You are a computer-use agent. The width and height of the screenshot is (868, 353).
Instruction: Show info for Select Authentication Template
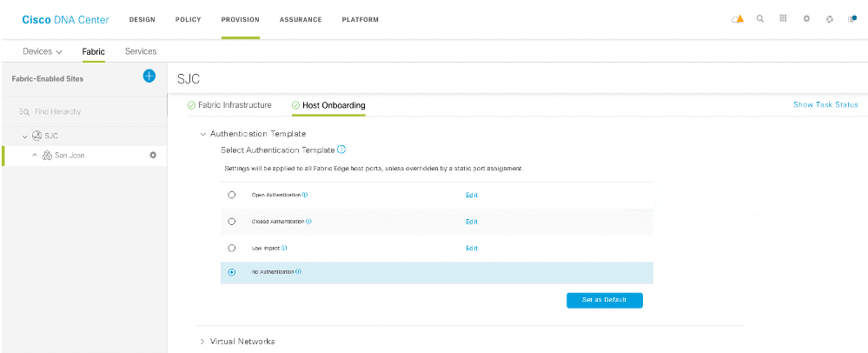[341, 150]
